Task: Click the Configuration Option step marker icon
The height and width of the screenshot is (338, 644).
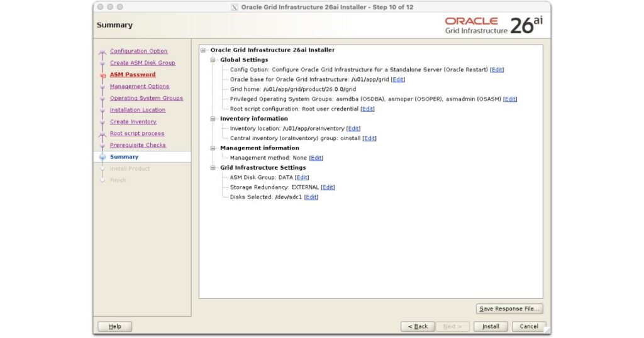Action: point(103,52)
